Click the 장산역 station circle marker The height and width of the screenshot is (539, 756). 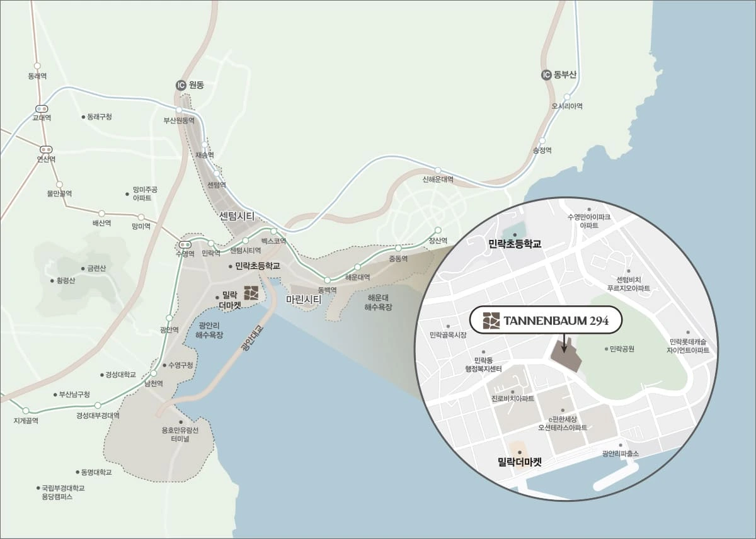[x=438, y=230]
